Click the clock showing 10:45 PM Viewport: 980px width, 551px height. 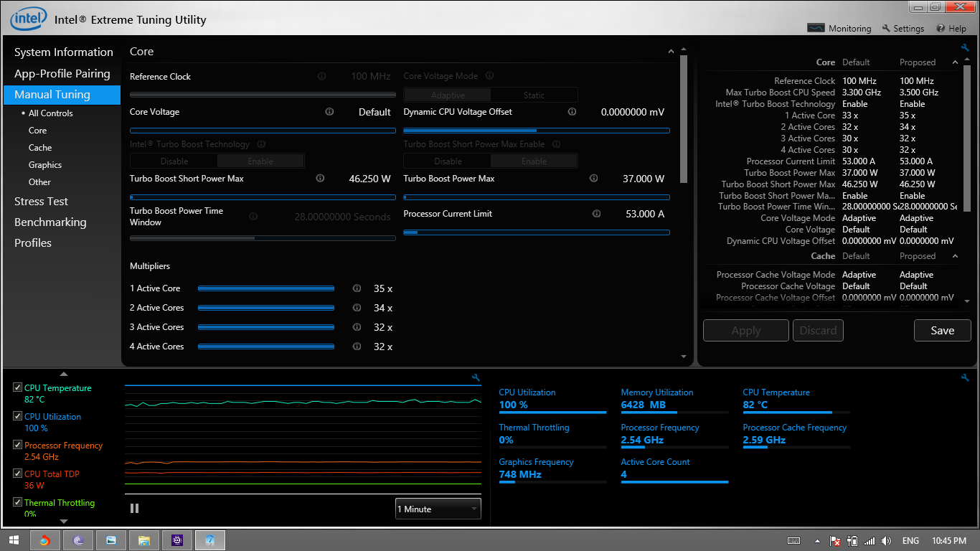click(949, 540)
